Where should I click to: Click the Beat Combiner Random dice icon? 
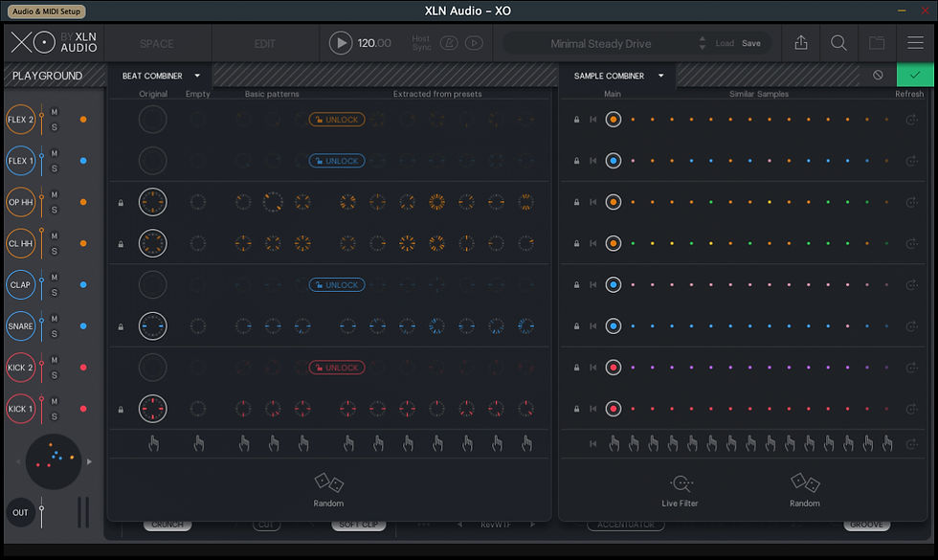(x=328, y=482)
